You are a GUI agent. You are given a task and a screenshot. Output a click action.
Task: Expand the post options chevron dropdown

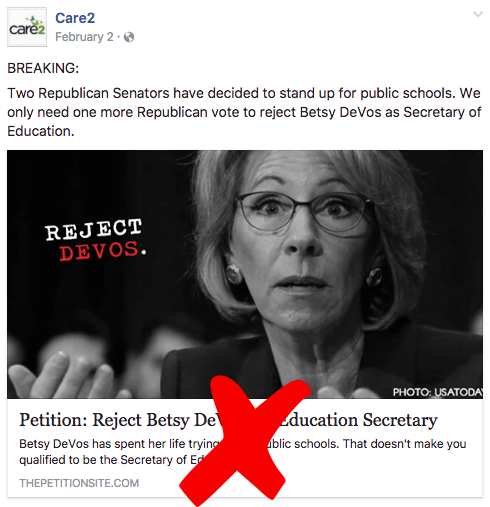tap(478, 14)
